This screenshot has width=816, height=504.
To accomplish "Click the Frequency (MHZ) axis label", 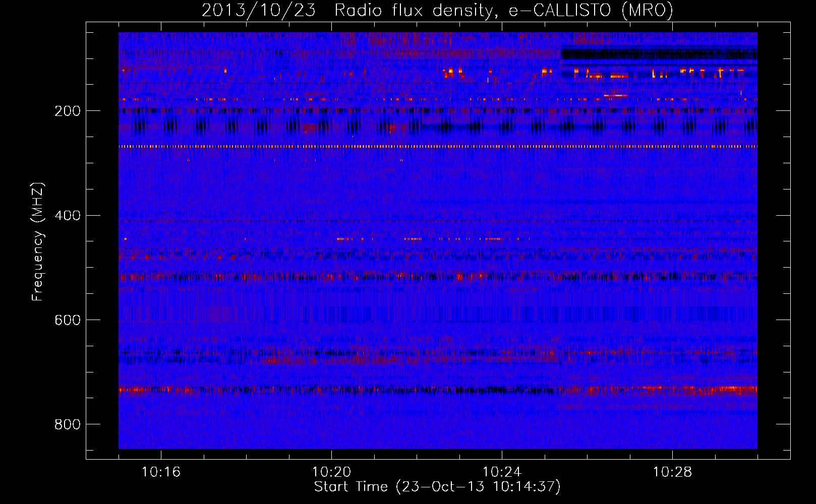I will tap(38, 242).
